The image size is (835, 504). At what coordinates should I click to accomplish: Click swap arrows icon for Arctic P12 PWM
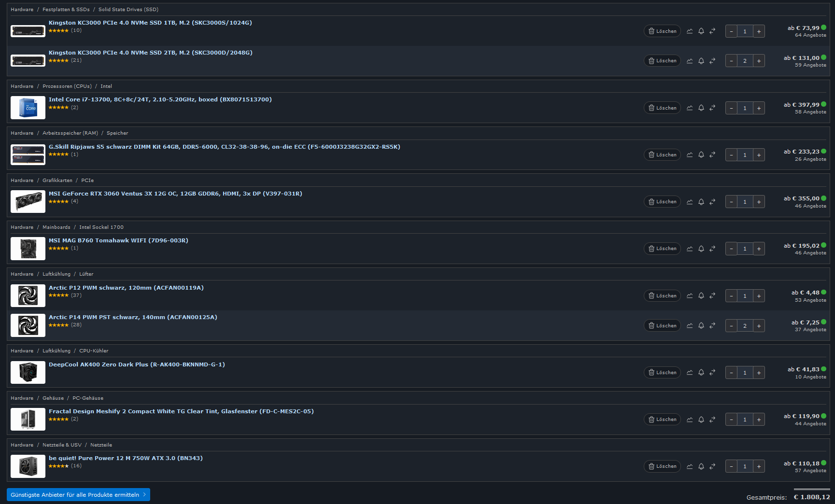(712, 296)
